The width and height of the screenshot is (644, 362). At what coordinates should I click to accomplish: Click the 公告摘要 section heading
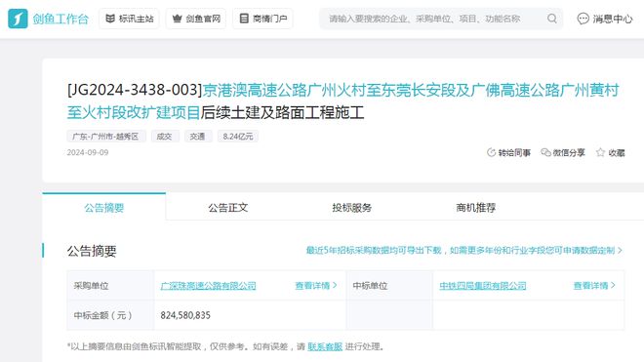click(x=92, y=251)
